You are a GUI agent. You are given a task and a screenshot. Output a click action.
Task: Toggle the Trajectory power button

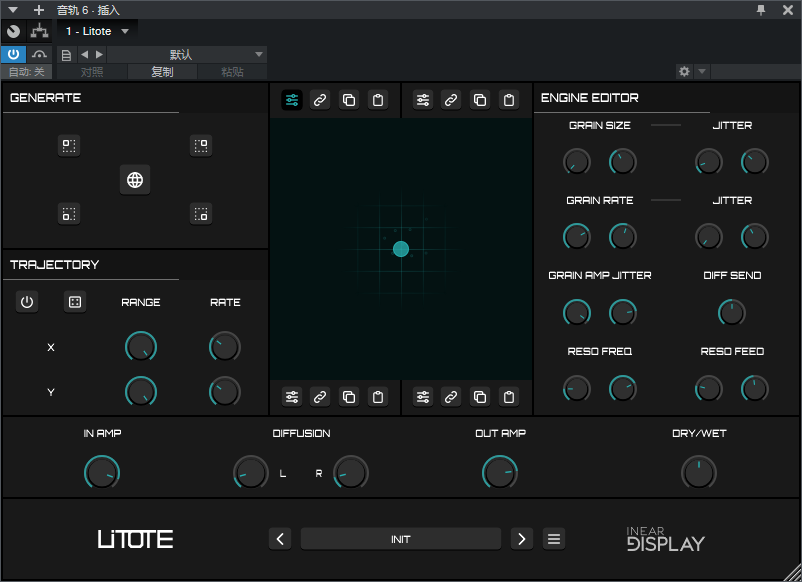coord(27,302)
